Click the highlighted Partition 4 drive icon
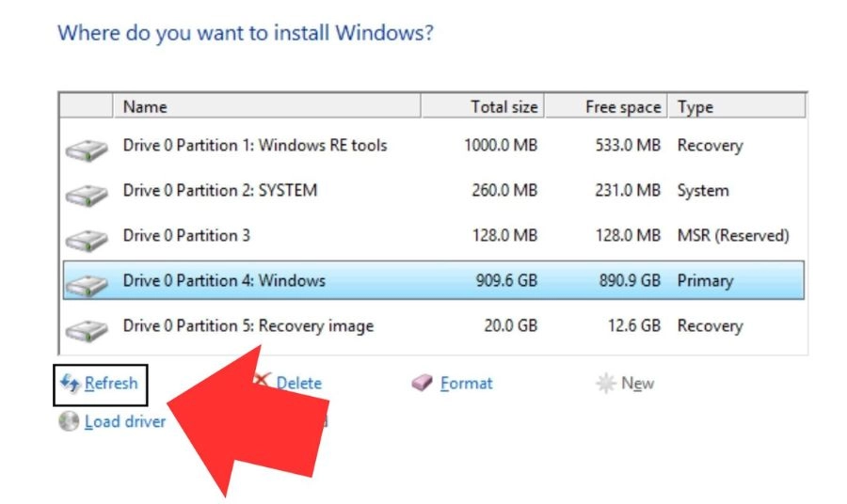This screenshot has height=504, width=847. 84,286
